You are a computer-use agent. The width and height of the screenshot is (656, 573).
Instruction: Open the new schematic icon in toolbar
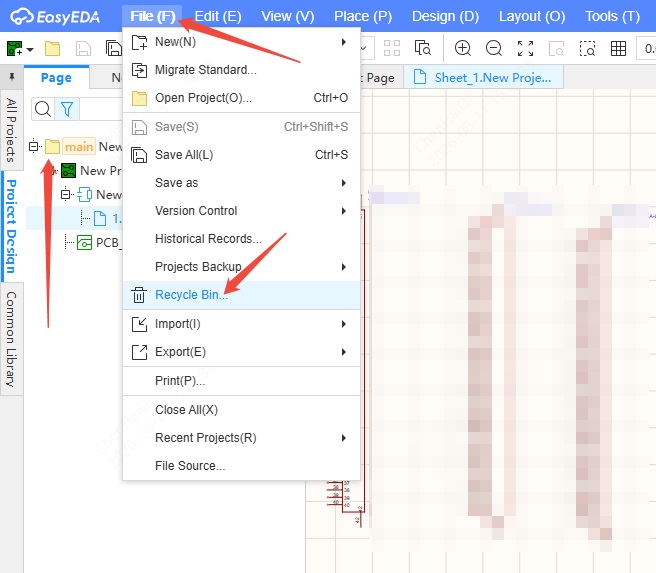[15, 49]
